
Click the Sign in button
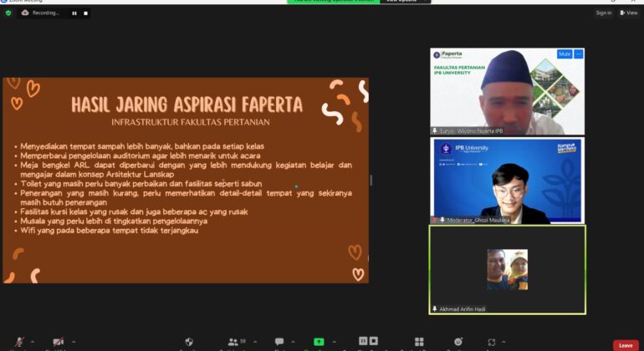603,13
